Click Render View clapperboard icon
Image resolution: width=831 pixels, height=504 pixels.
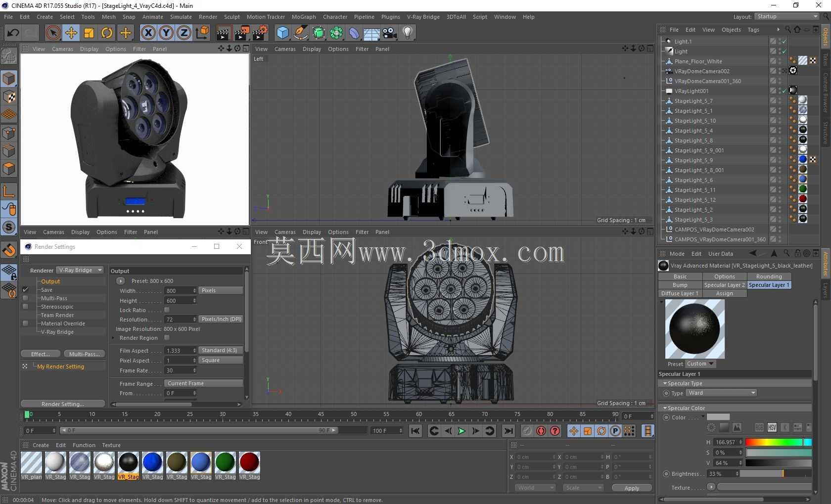point(223,33)
